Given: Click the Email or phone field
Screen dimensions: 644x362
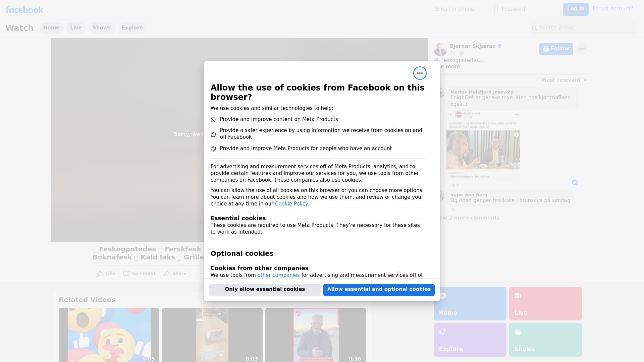Looking at the screenshot, I should click(x=463, y=9).
